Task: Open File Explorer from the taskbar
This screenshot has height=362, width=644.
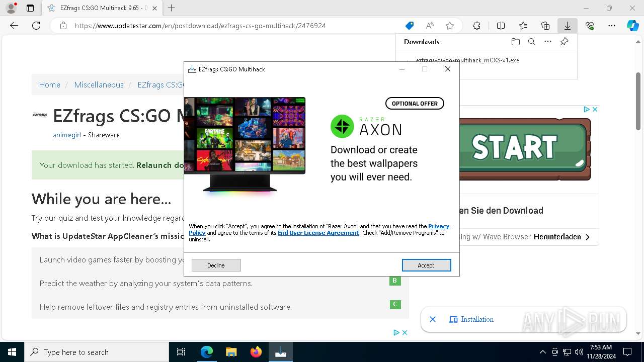Action: click(231, 352)
